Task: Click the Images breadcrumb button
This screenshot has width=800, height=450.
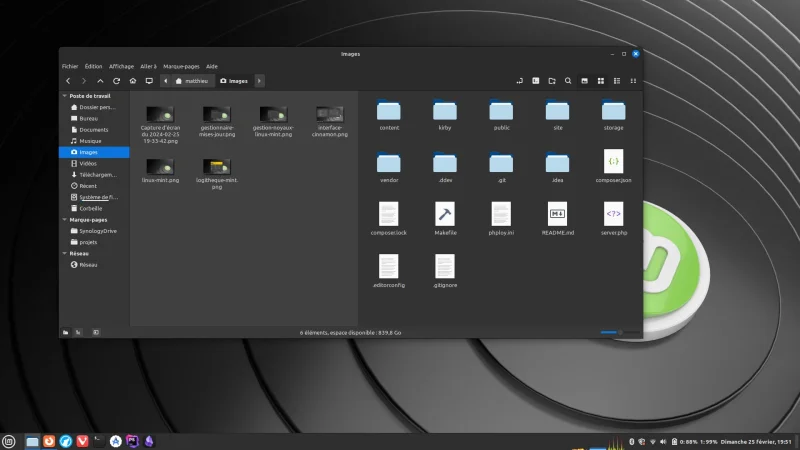Action: pyautogui.click(x=234, y=81)
